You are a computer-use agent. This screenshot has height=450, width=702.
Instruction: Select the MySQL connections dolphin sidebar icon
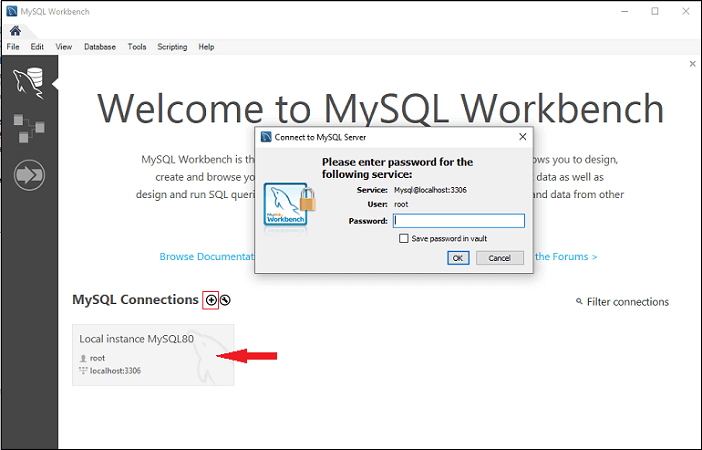29,83
